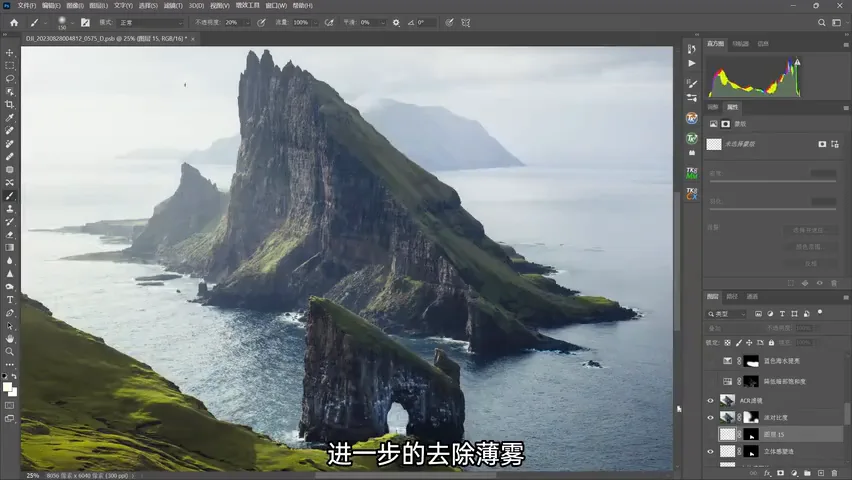This screenshot has width=852, height=480.
Task: Click the 淡对比度 layer mask thumbnail
Action: click(751, 417)
